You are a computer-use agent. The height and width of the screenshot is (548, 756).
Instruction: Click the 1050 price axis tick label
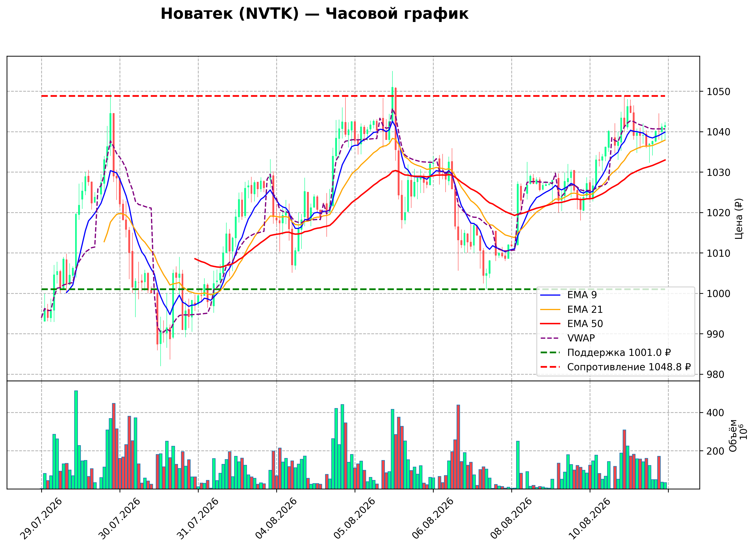tap(719, 92)
